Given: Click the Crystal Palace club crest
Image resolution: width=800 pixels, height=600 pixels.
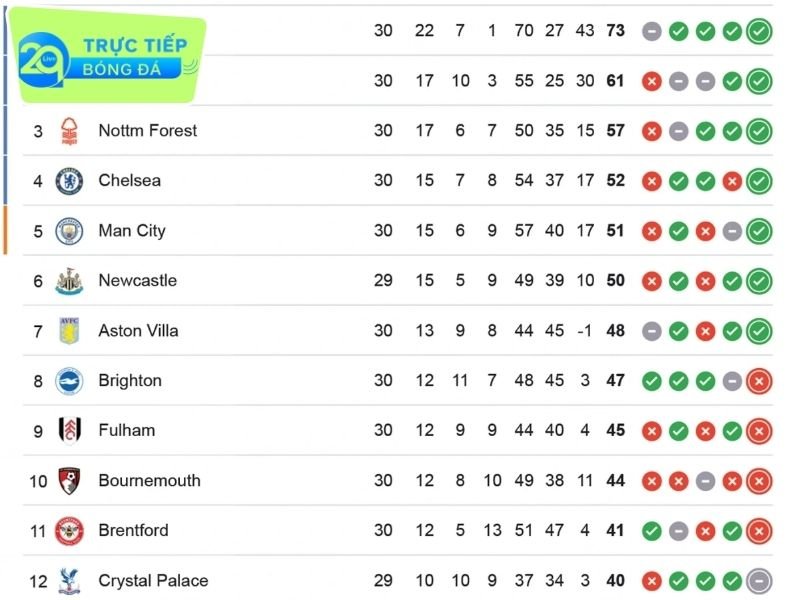Looking at the screenshot, I should point(69,581).
